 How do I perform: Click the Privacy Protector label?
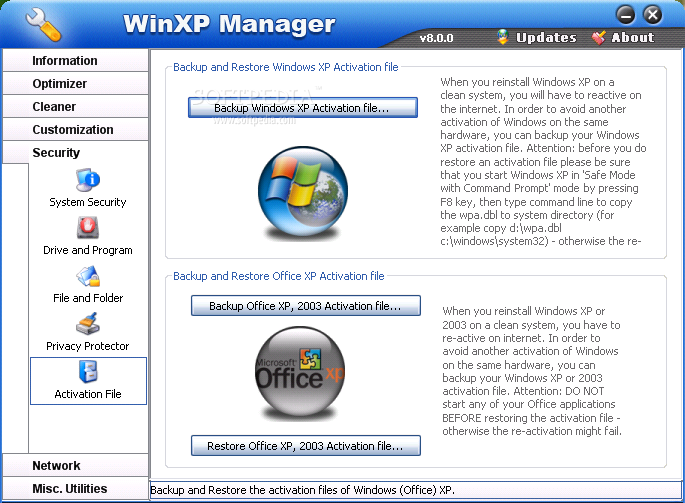coord(88,346)
